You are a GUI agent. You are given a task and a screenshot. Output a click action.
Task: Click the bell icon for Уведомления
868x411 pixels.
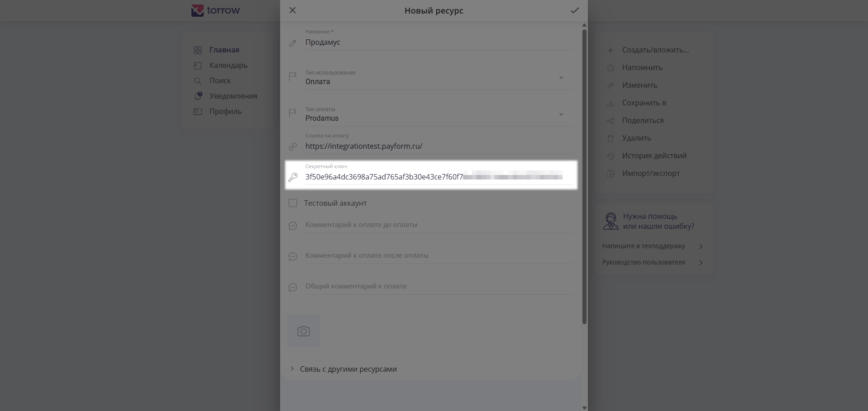point(198,96)
